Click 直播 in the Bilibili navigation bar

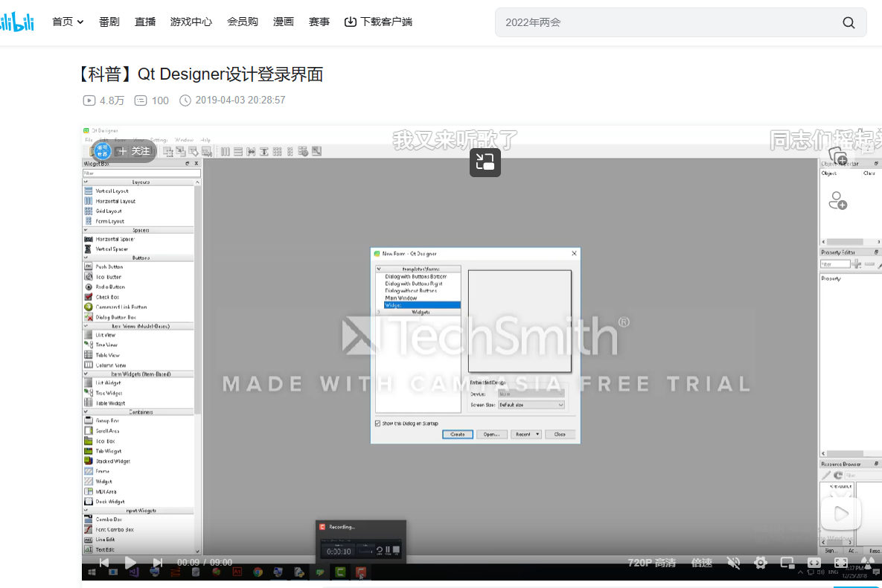[x=144, y=22]
